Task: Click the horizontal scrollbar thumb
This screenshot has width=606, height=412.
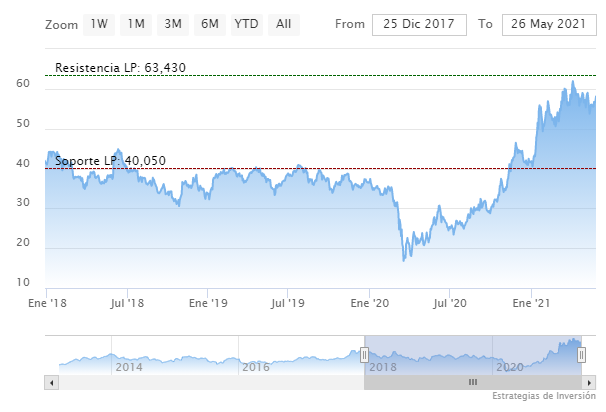Action: 473,382
